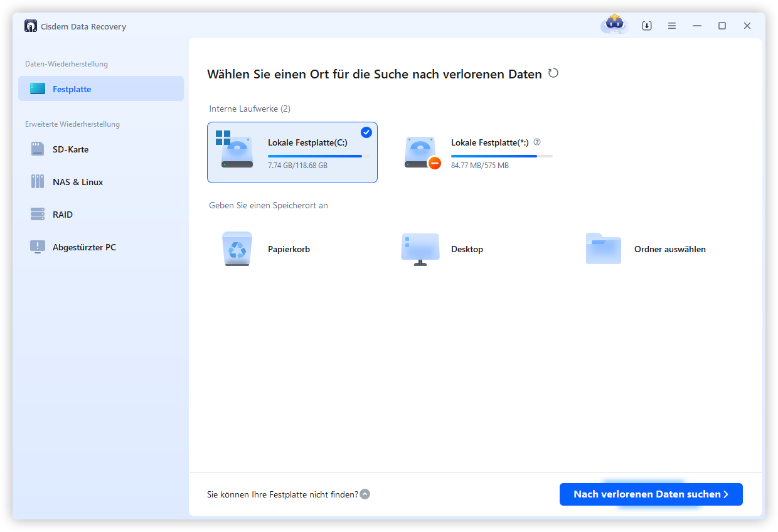Open the help tooltip next to Lokale Festplatte(*:)
The height and width of the screenshot is (532, 778).
pos(536,142)
